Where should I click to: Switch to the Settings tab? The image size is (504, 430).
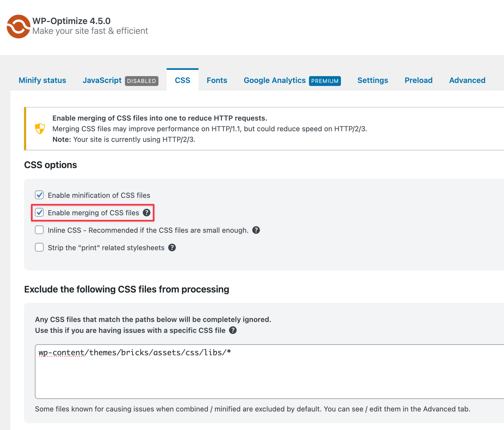tap(373, 80)
